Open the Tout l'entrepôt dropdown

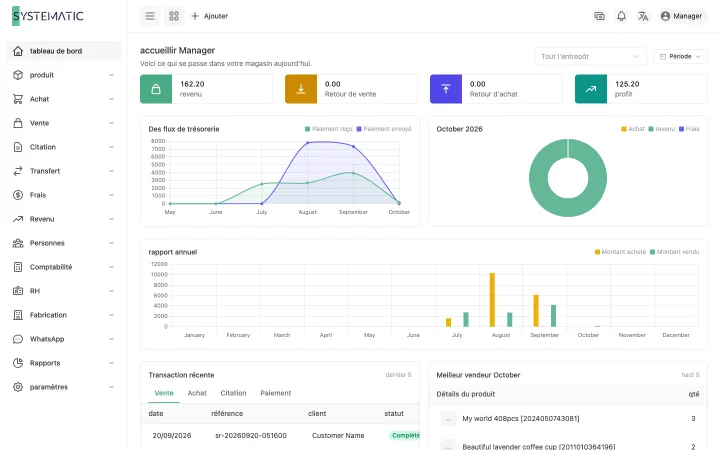point(591,56)
